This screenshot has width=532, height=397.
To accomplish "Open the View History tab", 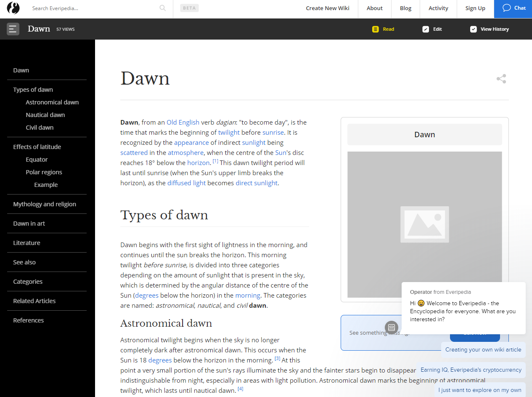I will coord(490,29).
